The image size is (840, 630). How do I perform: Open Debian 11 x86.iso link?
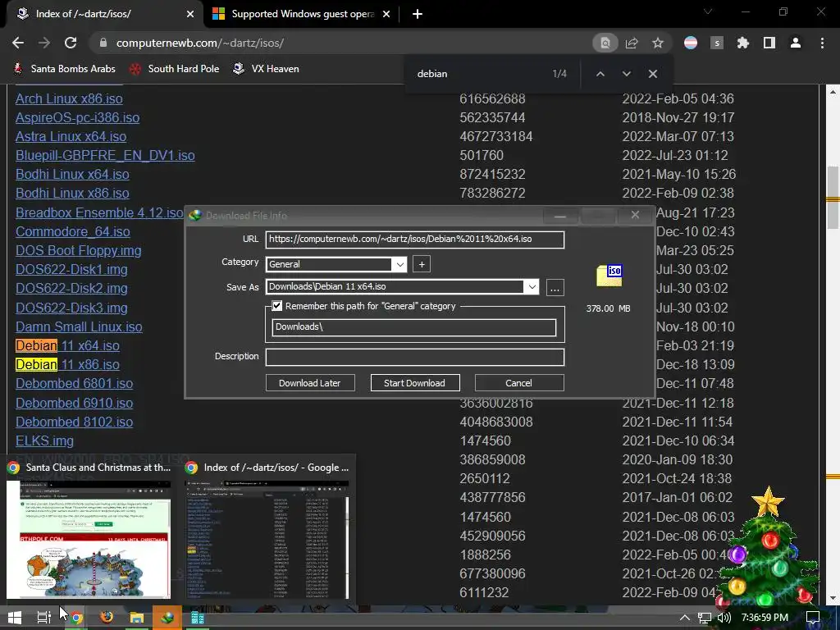pos(67,364)
